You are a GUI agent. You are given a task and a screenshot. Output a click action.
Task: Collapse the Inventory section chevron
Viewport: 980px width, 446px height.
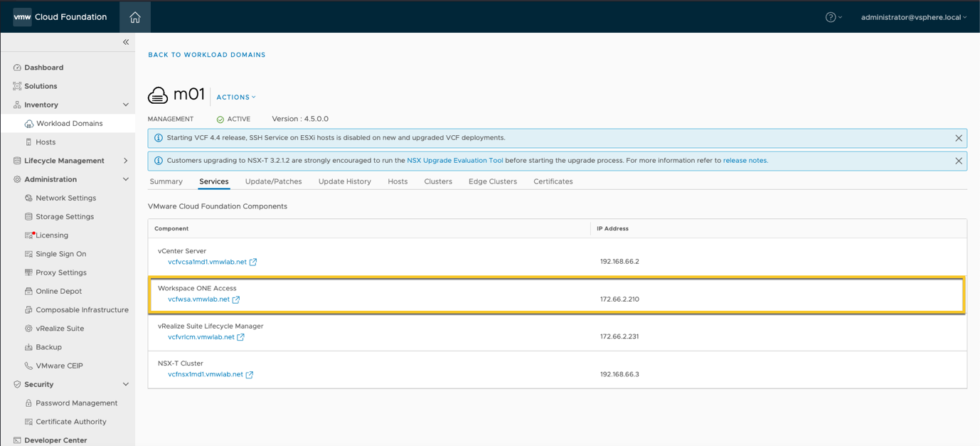point(126,105)
